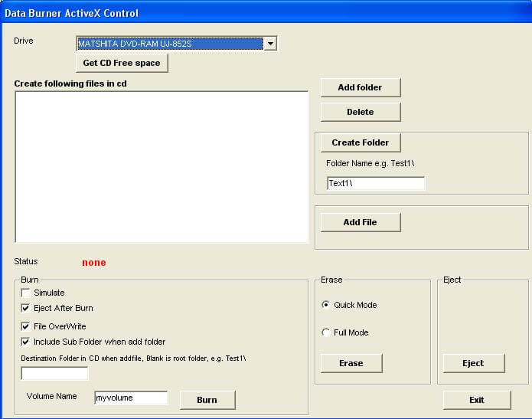Uncheck Eject After Burn option
Viewport: 532px width, 419px height.
tap(26, 308)
